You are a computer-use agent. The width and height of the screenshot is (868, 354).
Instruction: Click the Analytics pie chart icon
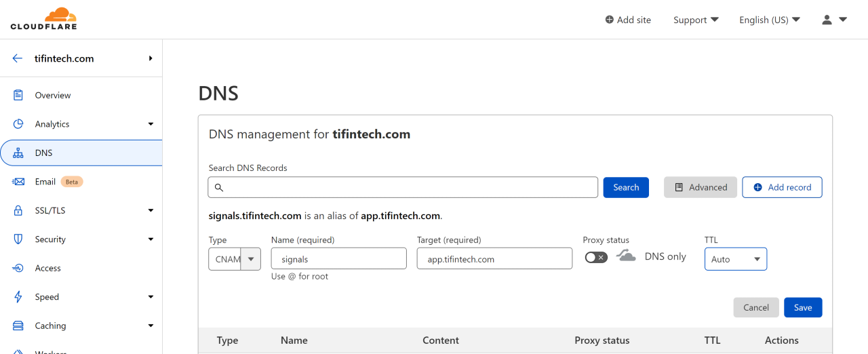click(x=19, y=124)
